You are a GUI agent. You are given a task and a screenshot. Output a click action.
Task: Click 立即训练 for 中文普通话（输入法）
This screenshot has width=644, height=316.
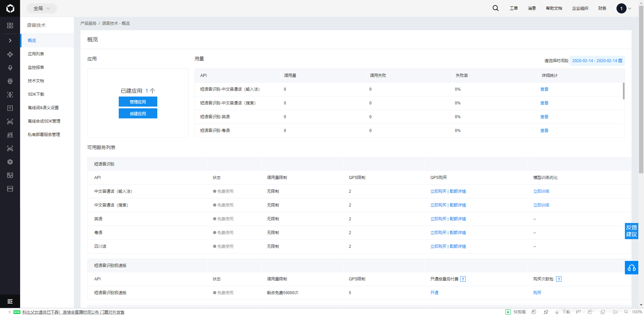541,191
